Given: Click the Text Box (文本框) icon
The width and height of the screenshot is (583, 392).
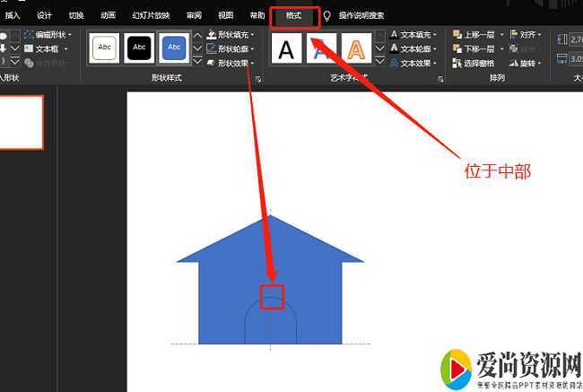Looking at the screenshot, I should tap(30, 48).
